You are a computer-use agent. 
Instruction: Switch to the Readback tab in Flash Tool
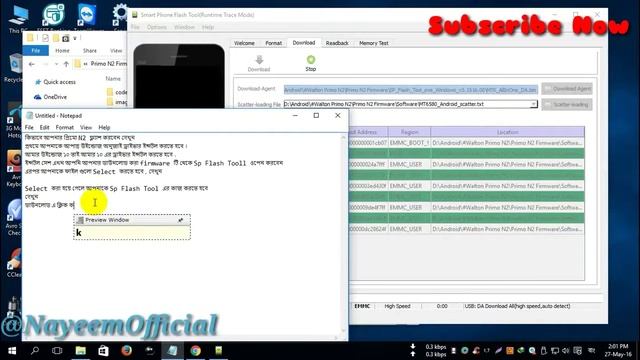tap(337, 43)
